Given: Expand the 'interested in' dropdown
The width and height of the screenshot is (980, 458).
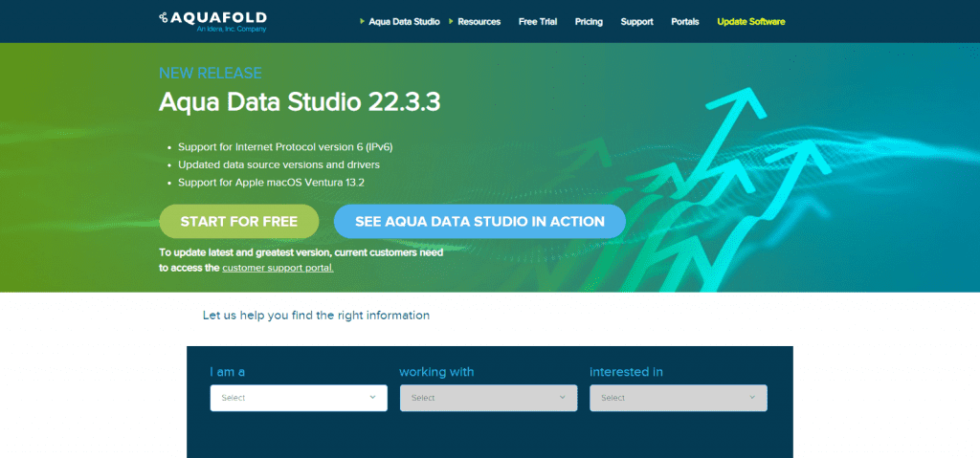Looking at the screenshot, I should (x=679, y=398).
